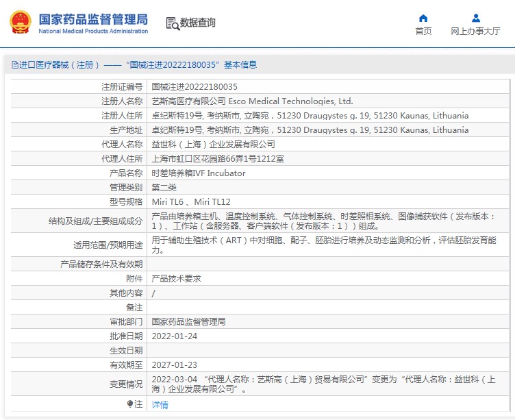Click the 网上办事大厅 user icon
Screen dimensions: 515x420
(475, 18)
